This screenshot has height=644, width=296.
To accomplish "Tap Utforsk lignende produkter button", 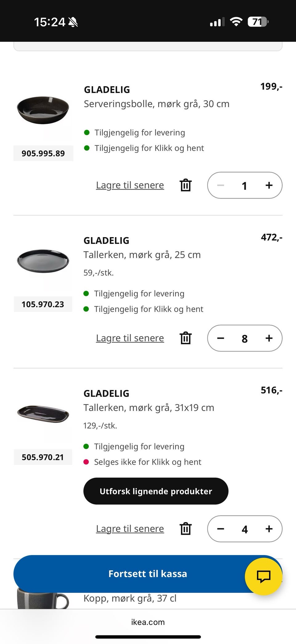I will click(156, 491).
